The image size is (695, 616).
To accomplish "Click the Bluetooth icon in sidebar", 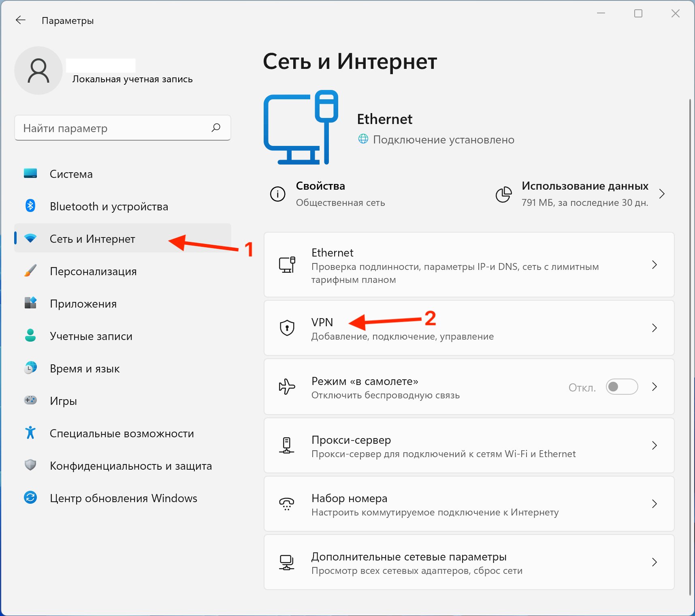I will click(x=30, y=206).
